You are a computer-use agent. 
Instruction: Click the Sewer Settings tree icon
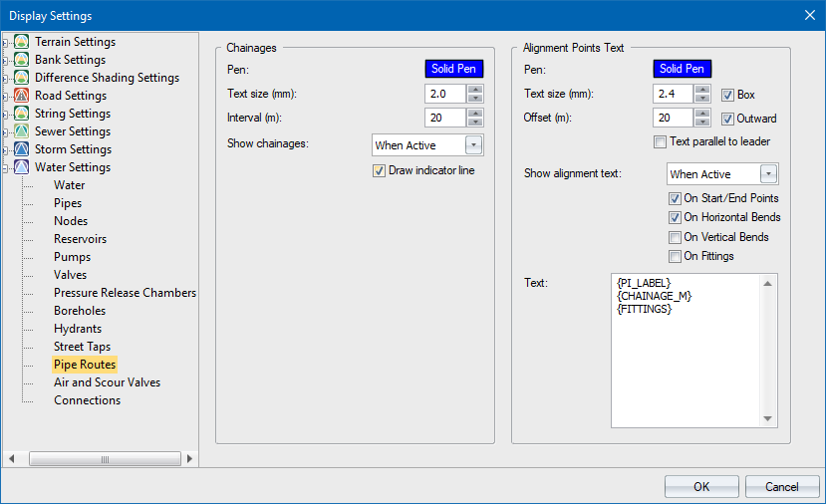[x=22, y=131]
